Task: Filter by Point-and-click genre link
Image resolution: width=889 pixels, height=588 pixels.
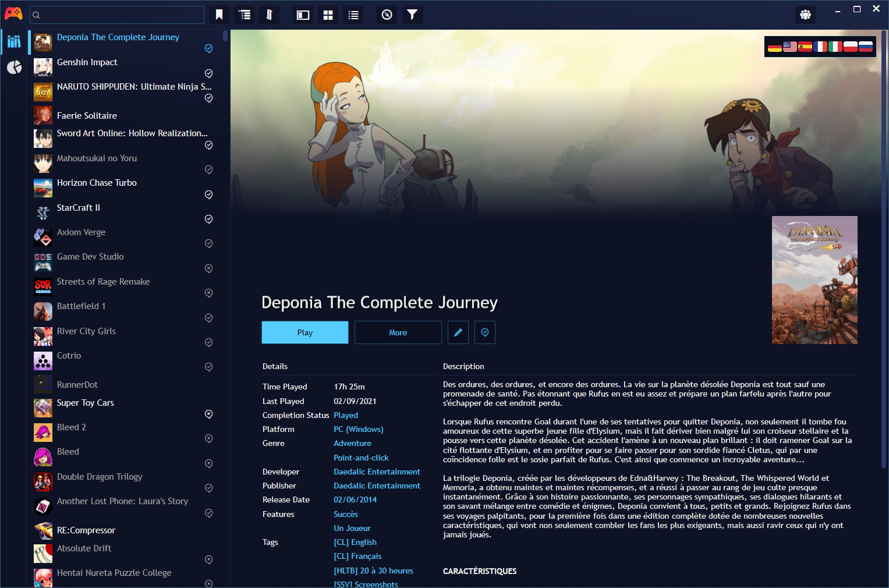Action: tap(361, 458)
